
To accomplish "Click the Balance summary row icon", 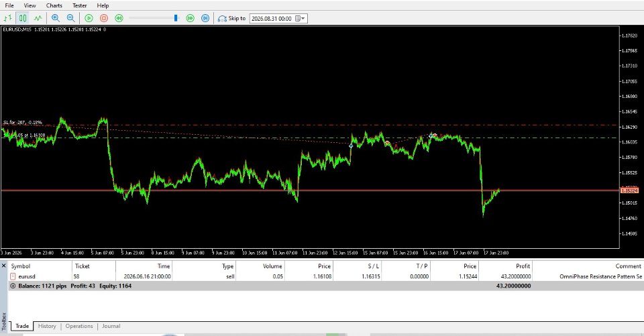I will click(13, 286).
